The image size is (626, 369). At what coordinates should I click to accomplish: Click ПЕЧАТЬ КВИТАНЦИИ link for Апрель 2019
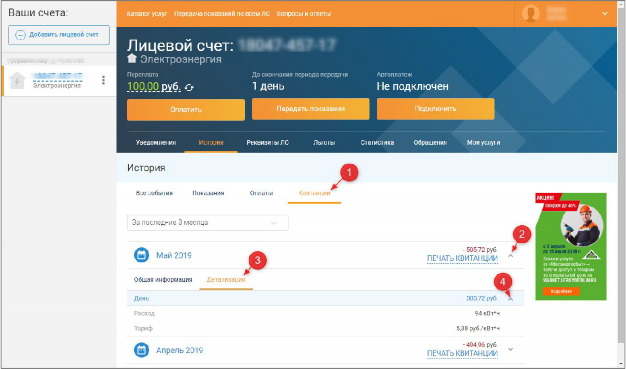[x=462, y=353]
